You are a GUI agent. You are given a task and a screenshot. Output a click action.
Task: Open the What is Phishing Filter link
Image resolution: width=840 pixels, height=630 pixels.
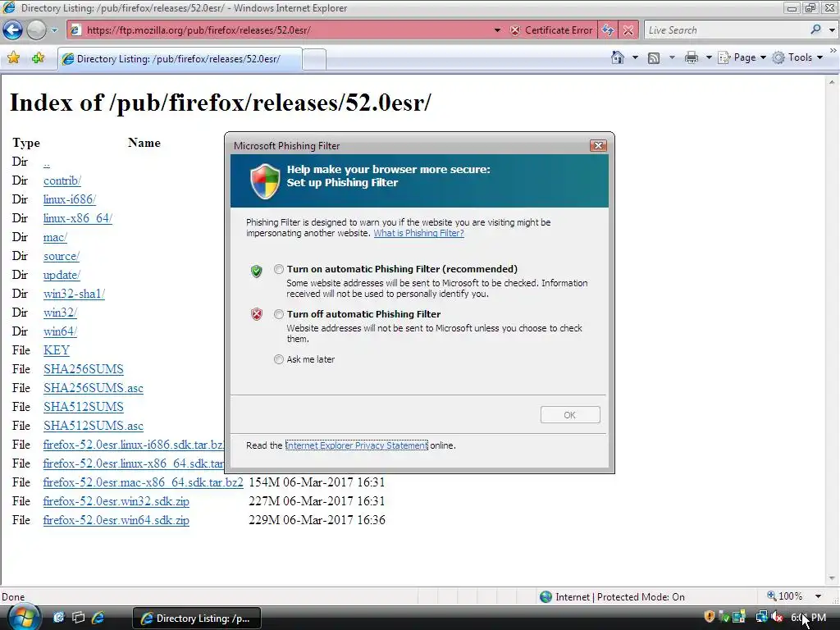coord(418,233)
